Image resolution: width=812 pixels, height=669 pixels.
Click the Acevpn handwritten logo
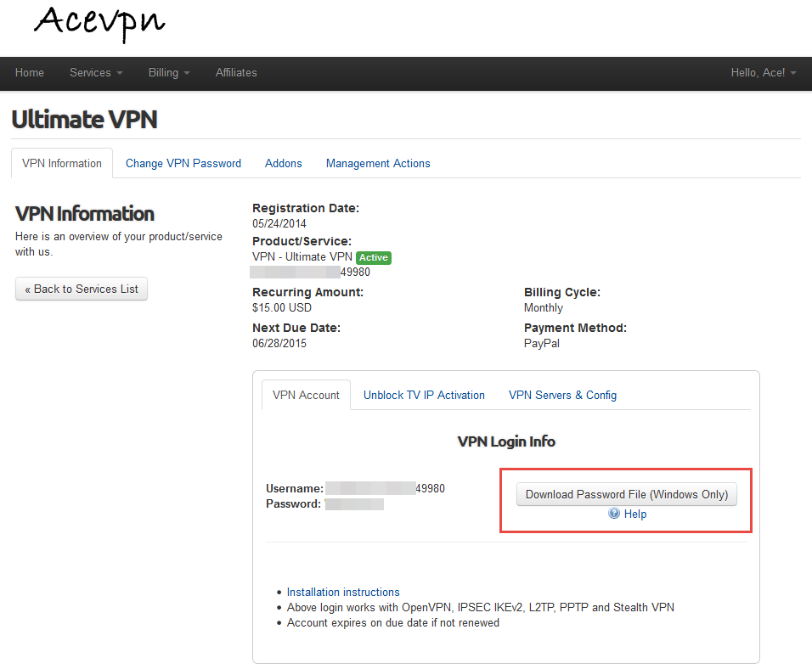pos(99,23)
